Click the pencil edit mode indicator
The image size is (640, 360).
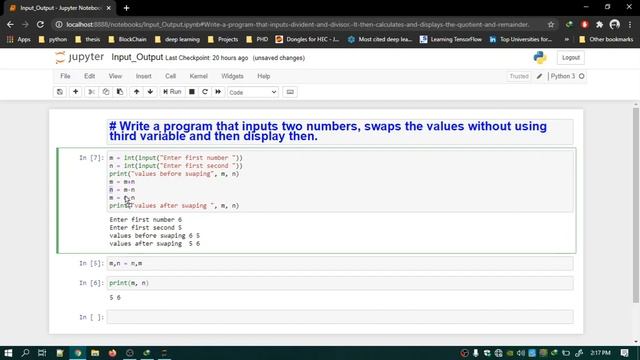(x=539, y=76)
